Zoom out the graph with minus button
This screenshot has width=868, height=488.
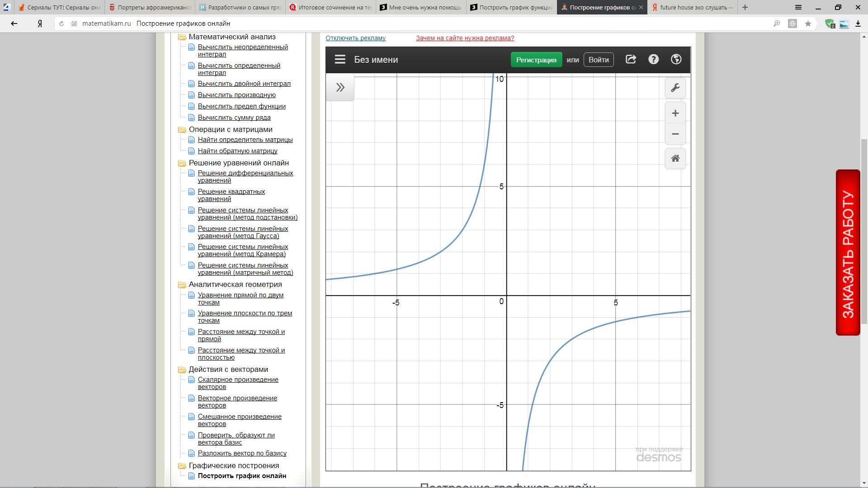[x=675, y=134]
